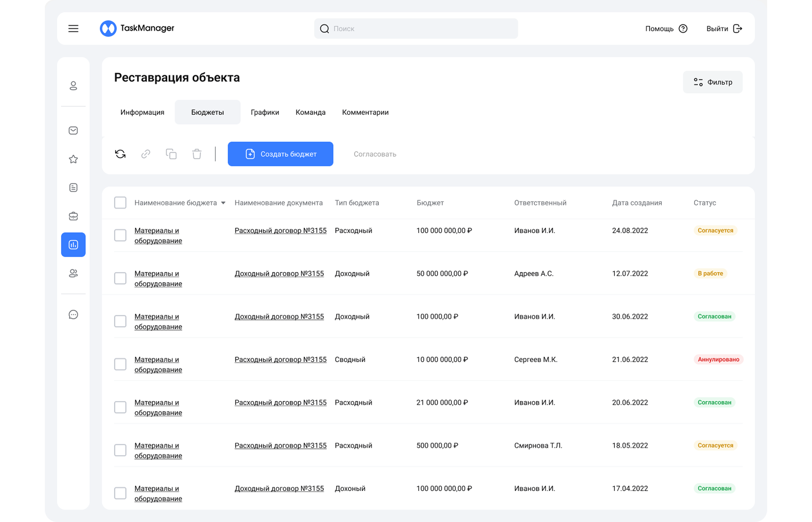The image size is (812, 522).
Task: Select the 50 000 000,00 ₽ amount
Action: (x=442, y=273)
